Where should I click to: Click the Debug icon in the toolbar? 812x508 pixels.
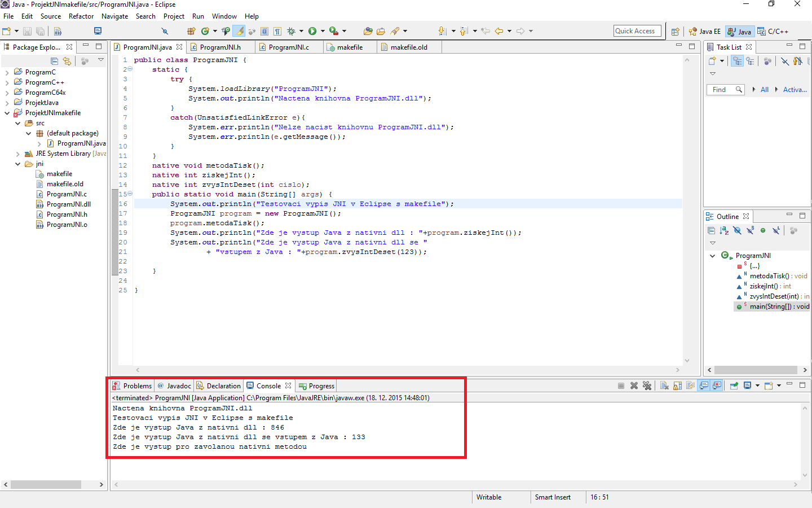[292, 31]
